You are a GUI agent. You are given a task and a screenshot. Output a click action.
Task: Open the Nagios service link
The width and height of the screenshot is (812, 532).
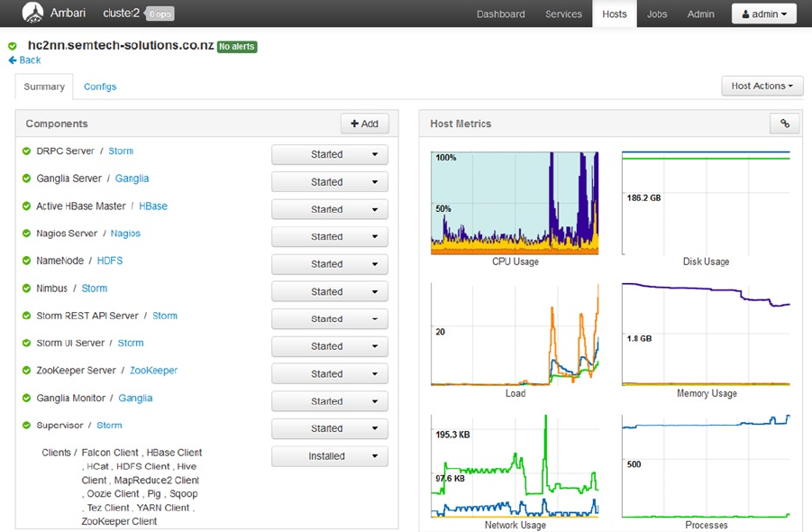tap(125, 234)
